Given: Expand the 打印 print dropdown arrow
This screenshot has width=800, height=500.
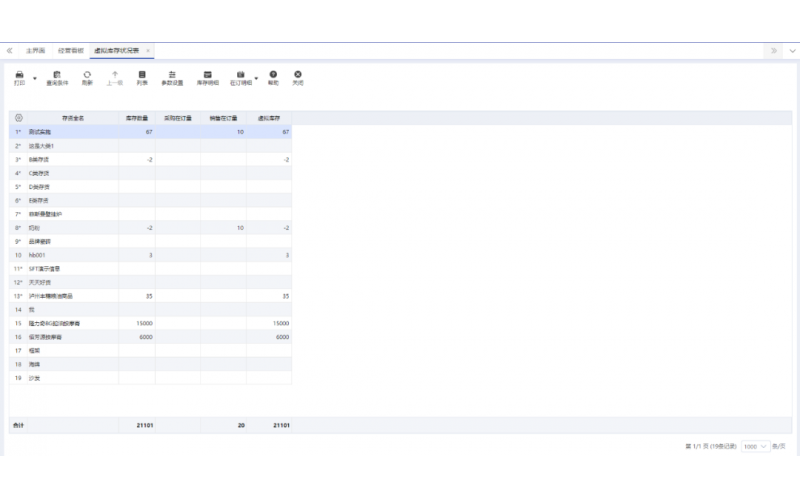Looking at the screenshot, I should pos(35,77).
